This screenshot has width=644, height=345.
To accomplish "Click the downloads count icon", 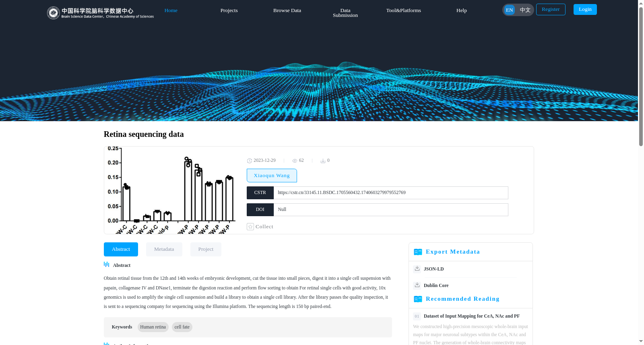I will tap(323, 161).
